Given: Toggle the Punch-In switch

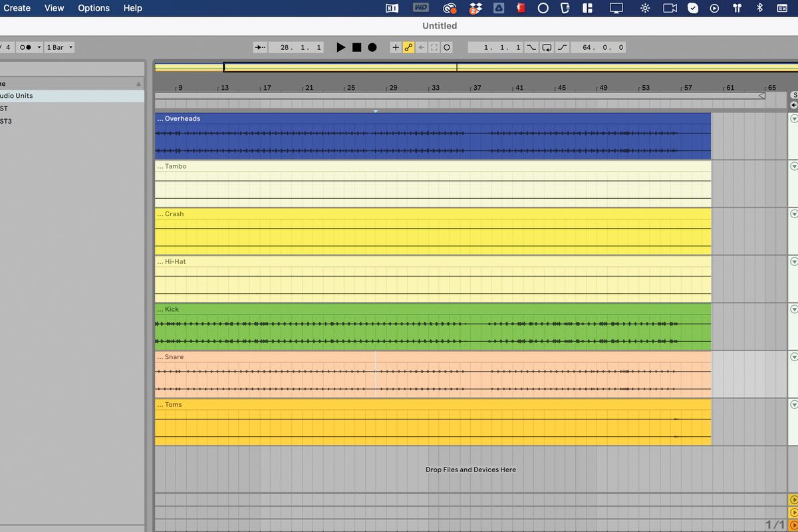Looking at the screenshot, I should (530, 47).
